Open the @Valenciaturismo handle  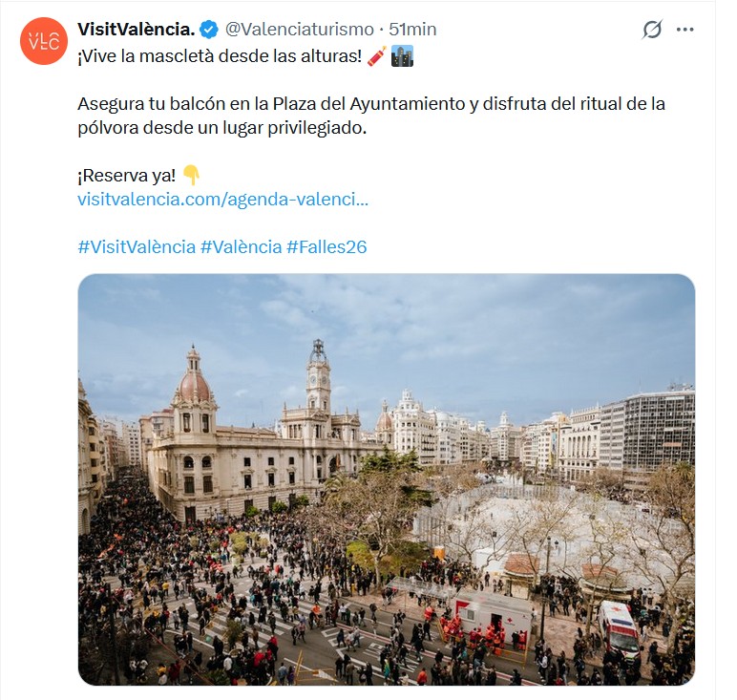pos(300,30)
